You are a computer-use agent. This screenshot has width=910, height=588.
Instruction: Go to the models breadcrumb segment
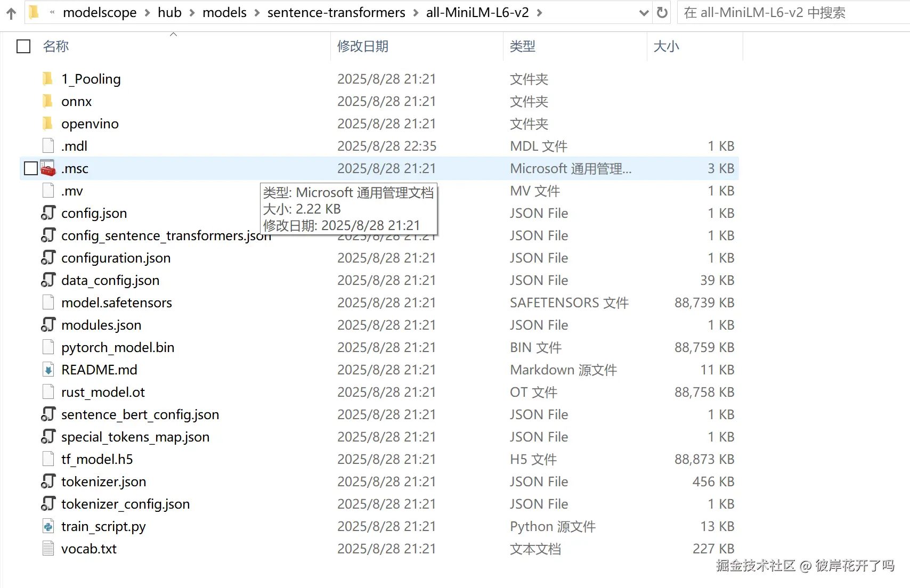click(224, 13)
